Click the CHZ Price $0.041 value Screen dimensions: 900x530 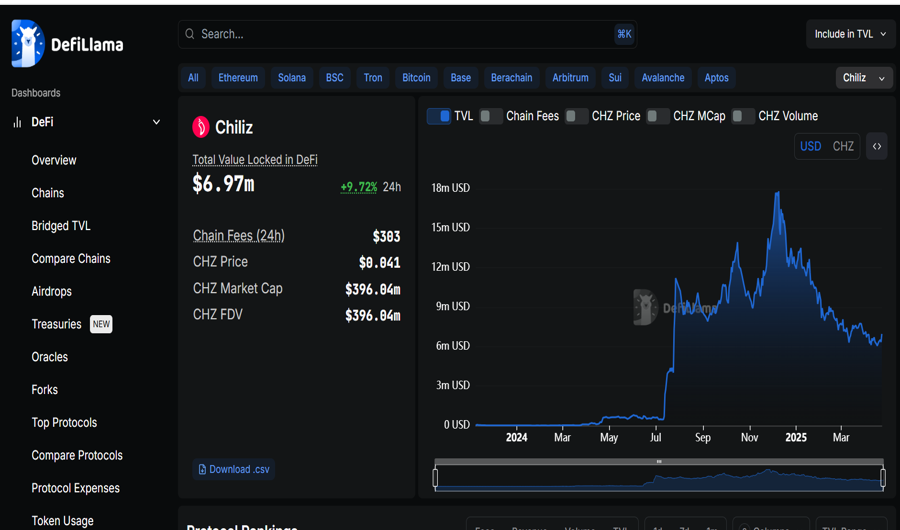coord(379,263)
